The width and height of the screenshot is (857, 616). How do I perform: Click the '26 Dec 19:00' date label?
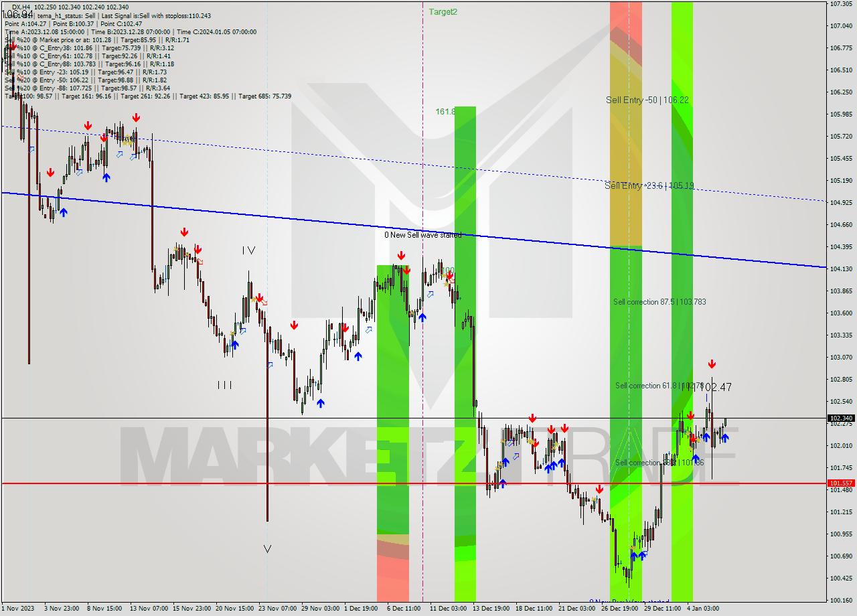coord(619,609)
